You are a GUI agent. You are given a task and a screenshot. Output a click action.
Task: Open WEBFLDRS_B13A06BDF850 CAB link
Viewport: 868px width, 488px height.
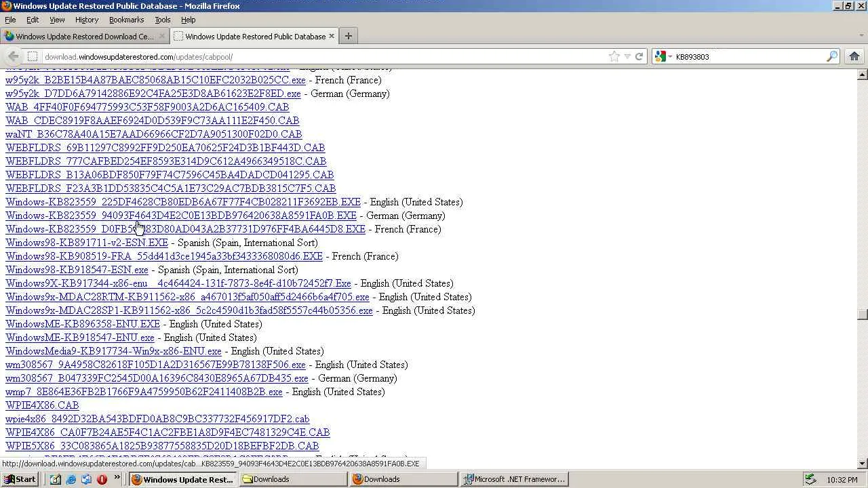point(170,175)
